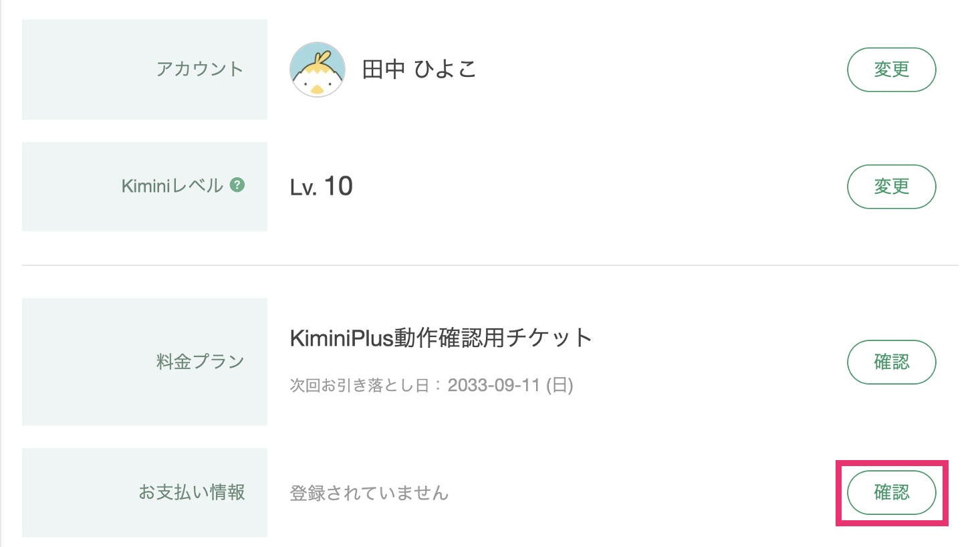Click the date 2033-09-11 (日)
The height and width of the screenshot is (547, 980).
click(511, 385)
